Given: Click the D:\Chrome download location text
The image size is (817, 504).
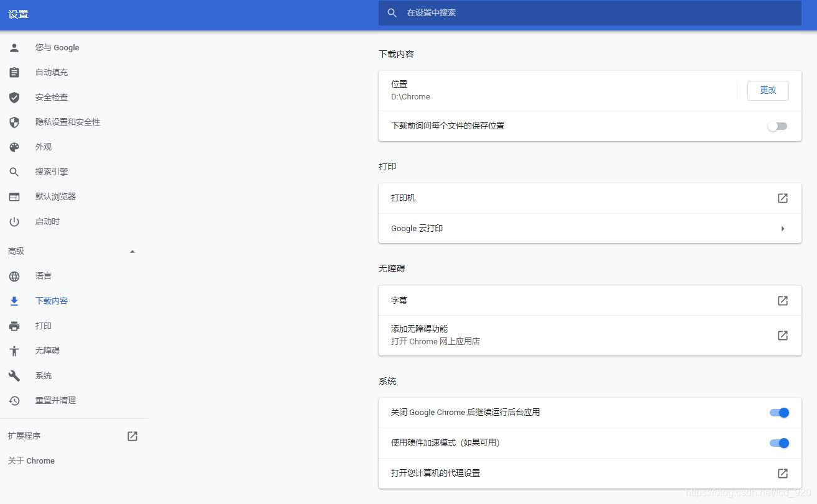Looking at the screenshot, I should (410, 97).
